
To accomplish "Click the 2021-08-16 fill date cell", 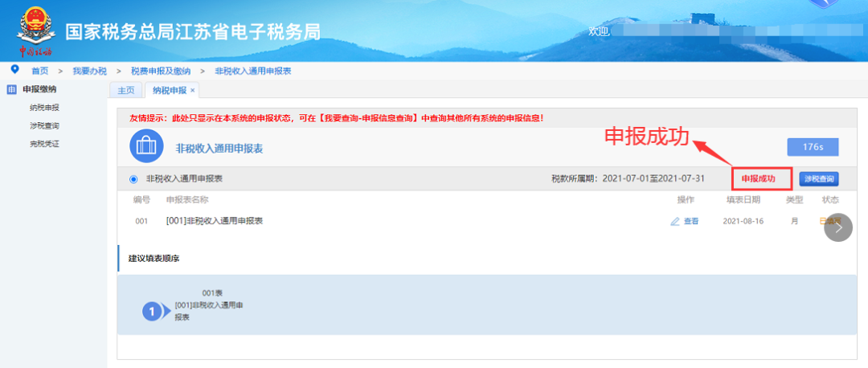I will 743,221.
